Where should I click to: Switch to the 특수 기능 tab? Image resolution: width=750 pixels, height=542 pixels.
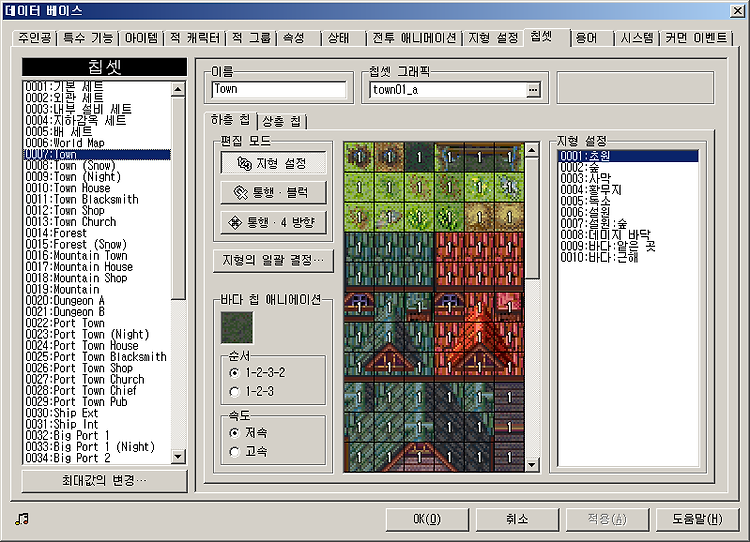pos(88,38)
